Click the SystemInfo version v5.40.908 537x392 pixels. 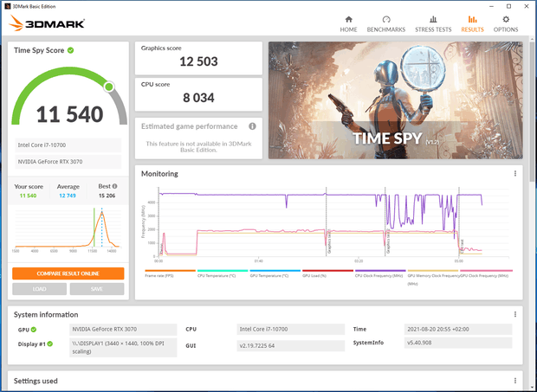[x=458, y=343]
